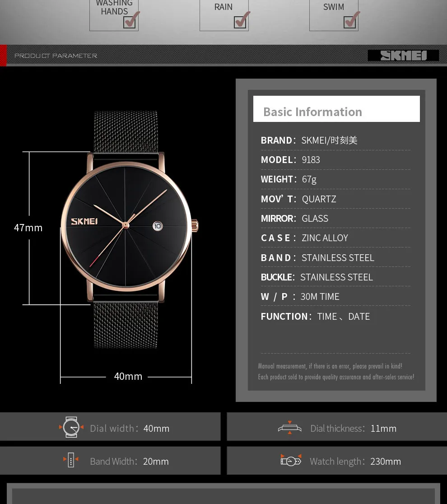The height and width of the screenshot is (504, 447).
Task: Select the model number 9183
Action: coord(311,160)
